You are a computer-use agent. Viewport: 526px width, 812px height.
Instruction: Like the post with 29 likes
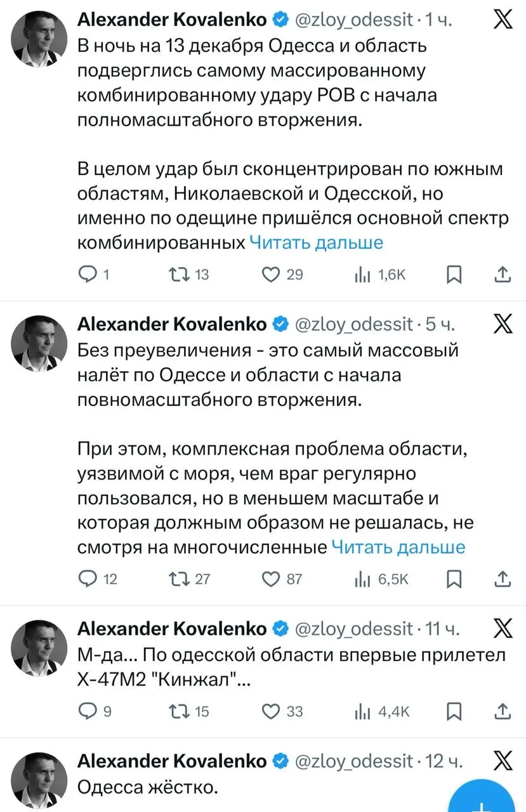pos(271,275)
